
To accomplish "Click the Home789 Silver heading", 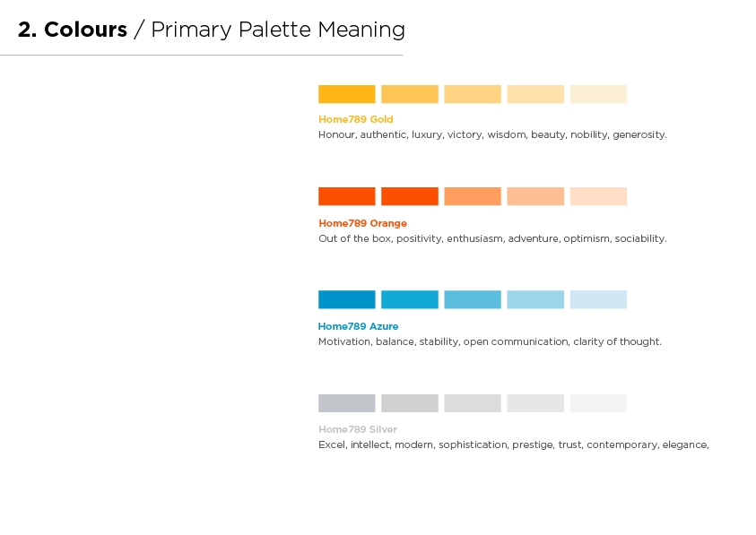I will (x=358, y=429).
